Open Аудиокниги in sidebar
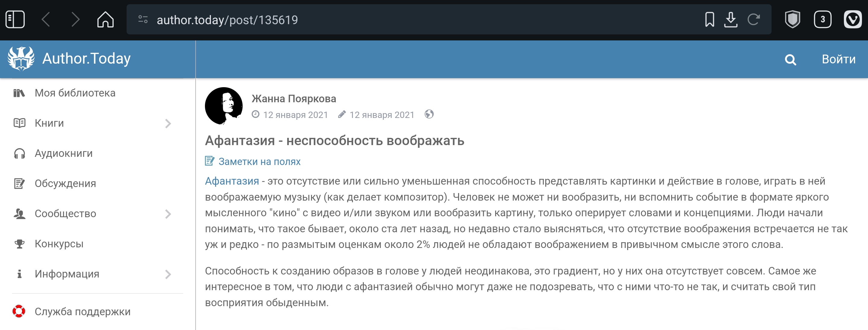 click(x=63, y=153)
